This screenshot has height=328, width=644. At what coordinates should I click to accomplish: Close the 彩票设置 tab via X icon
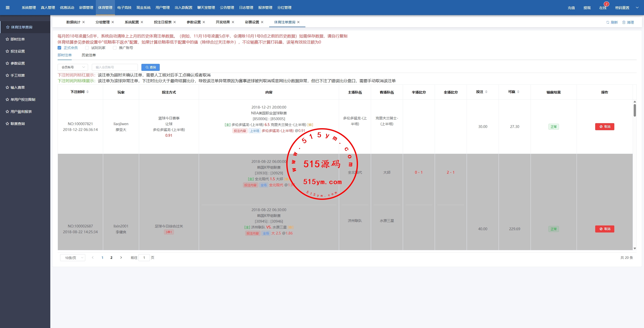tap(262, 22)
